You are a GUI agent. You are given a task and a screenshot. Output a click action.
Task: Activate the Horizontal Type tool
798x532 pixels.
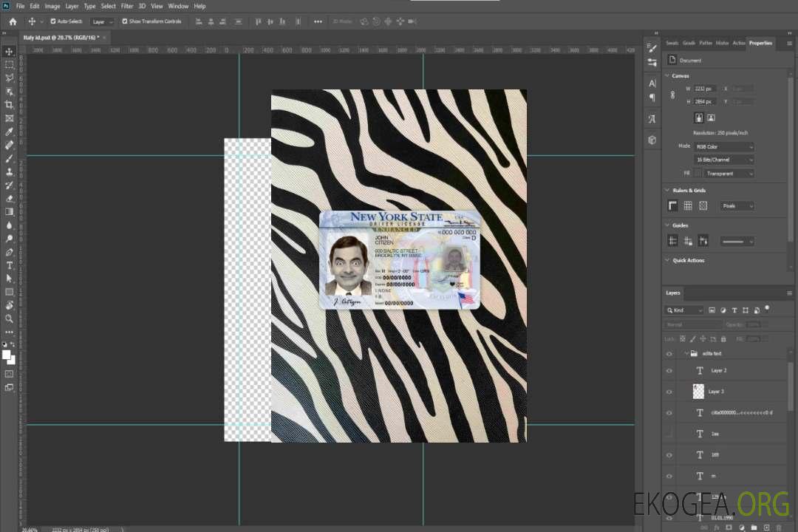pyautogui.click(x=10, y=265)
